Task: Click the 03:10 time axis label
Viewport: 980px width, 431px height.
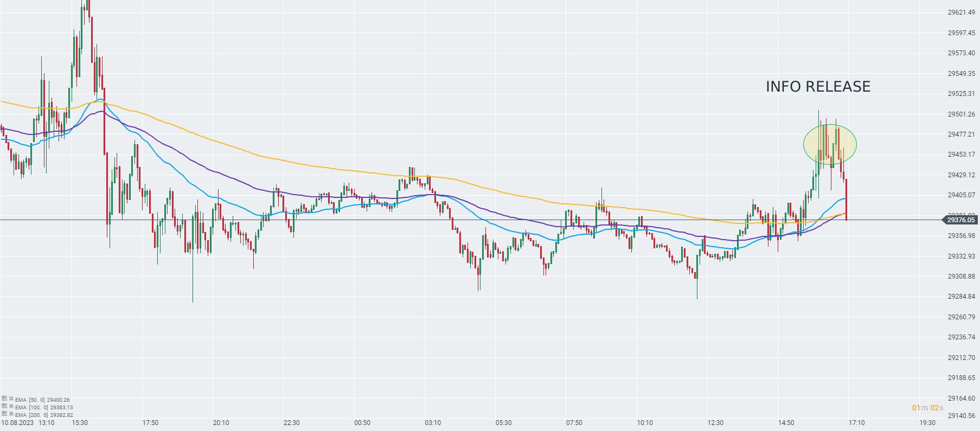Action: point(433,423)
